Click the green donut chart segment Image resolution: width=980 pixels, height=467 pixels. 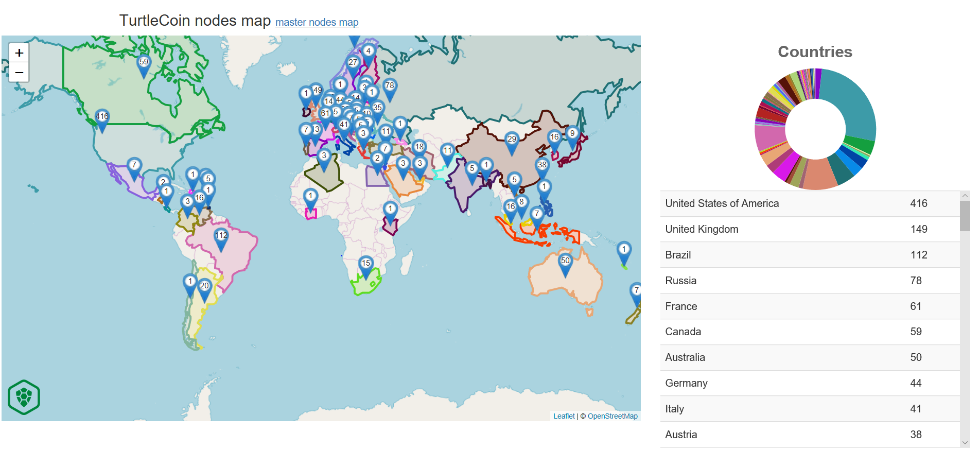click(x=859, y=144)
